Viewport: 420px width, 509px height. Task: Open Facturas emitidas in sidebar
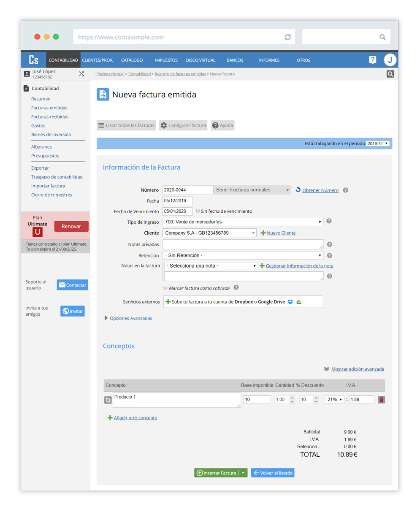(49, 108)
